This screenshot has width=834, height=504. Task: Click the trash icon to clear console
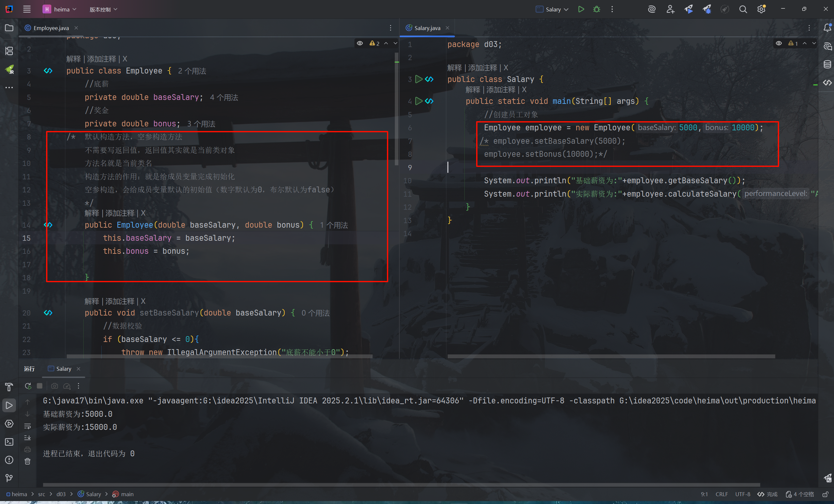pos(27,461)
